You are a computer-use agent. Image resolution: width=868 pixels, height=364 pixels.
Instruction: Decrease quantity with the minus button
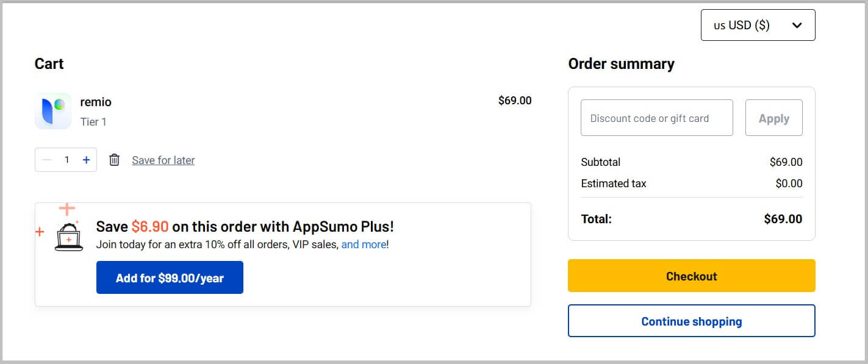47,160
